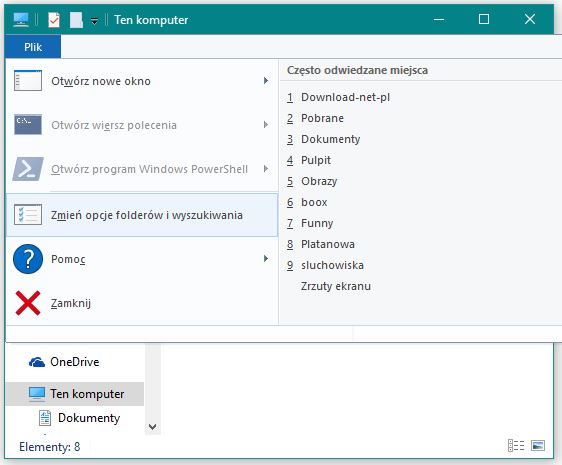
Task: Go to the Zrzuty ekranu recent place
Action: coord(336,286)
